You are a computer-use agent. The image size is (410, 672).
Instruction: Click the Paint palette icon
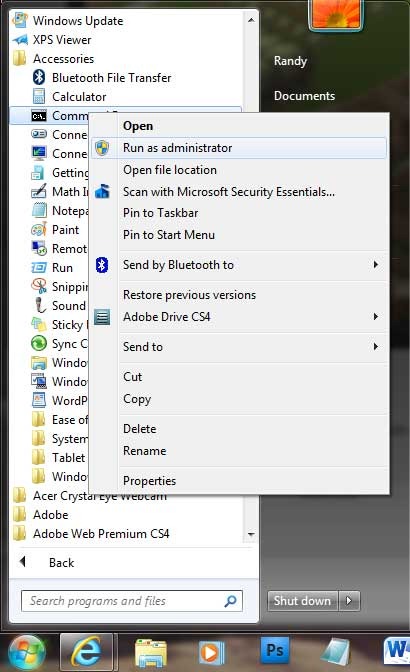tap(39, 230)
